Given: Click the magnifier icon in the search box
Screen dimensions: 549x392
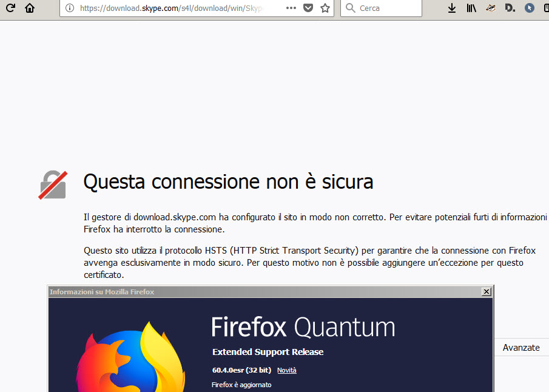Looking at the screenshot, I should point(350,8).
